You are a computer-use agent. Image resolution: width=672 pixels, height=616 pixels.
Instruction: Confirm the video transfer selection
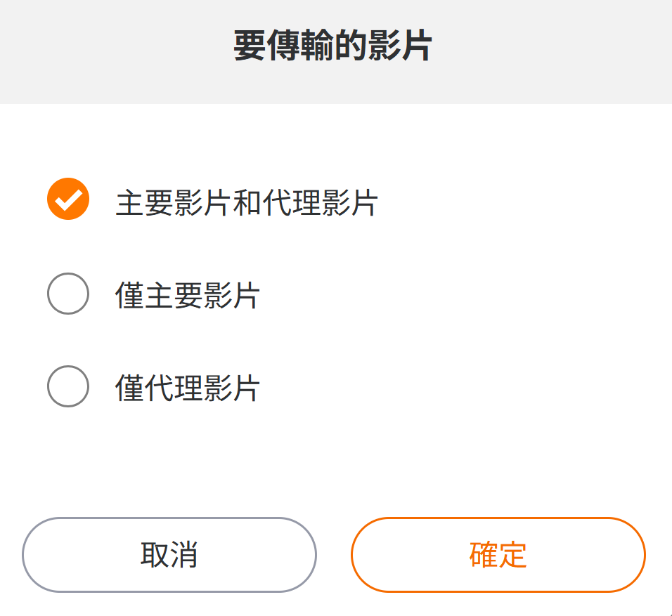point(498,555)
